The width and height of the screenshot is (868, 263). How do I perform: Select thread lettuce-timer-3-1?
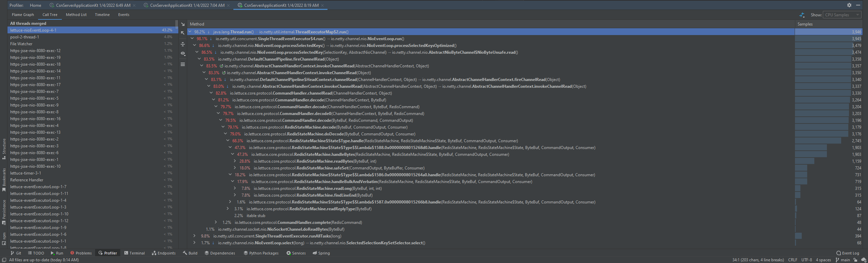click(91, 173)
